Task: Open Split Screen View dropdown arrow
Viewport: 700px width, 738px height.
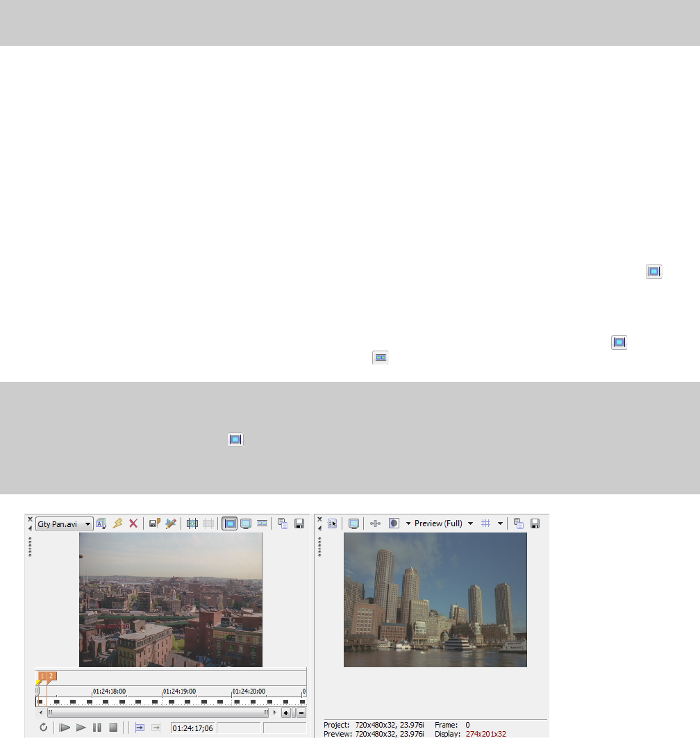Action: [x=408, y=523]
